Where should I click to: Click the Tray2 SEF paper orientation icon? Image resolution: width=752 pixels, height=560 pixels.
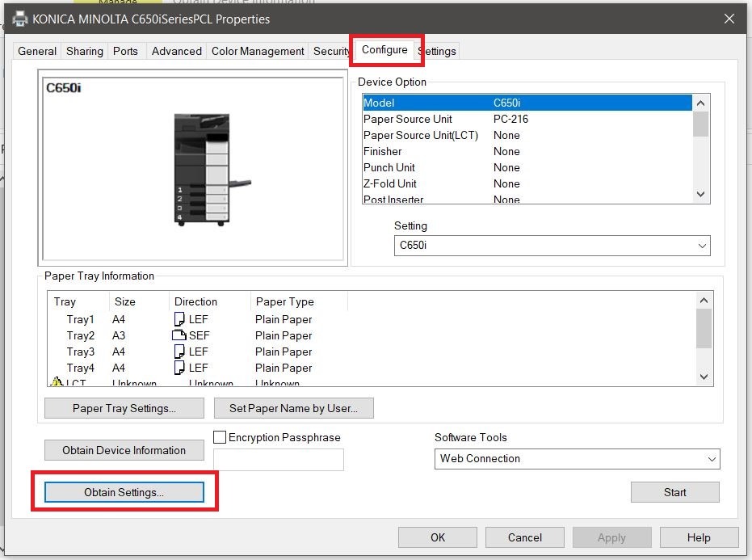(x=179, y=335)
